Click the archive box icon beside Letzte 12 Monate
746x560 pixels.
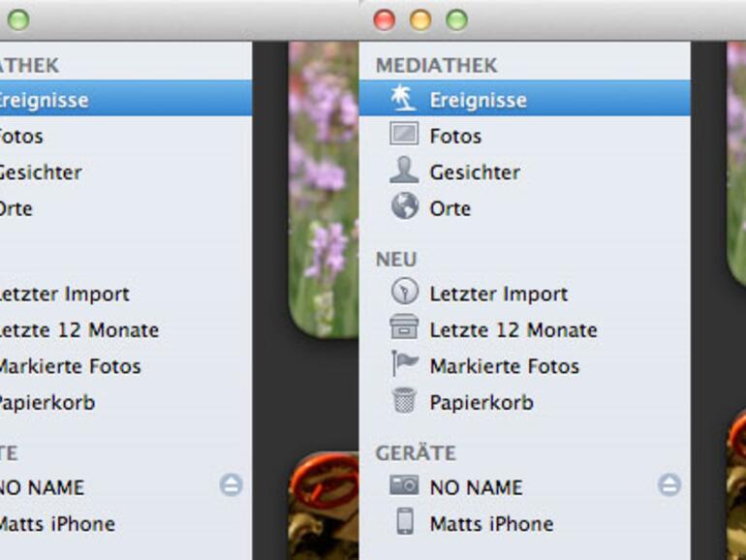(x=404, y=327)
